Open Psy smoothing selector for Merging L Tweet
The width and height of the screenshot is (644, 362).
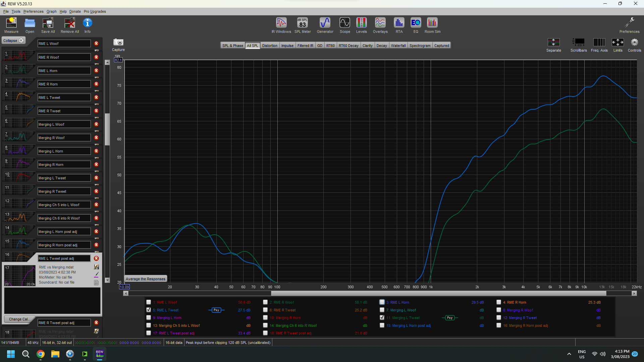(x=450, y=318)
